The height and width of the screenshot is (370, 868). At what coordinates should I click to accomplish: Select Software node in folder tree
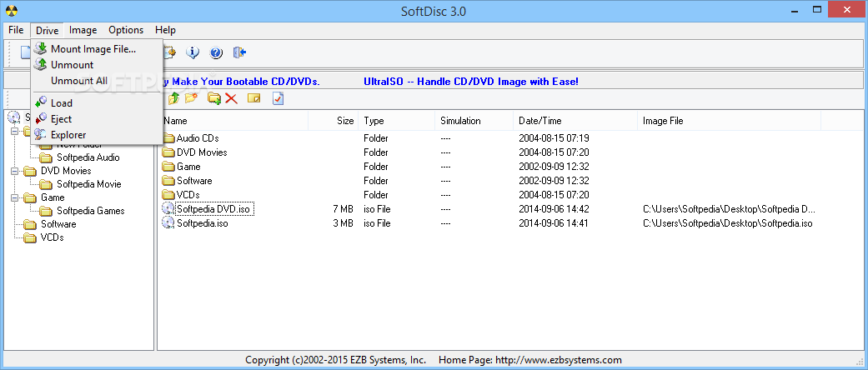click(x=58, y=224)
